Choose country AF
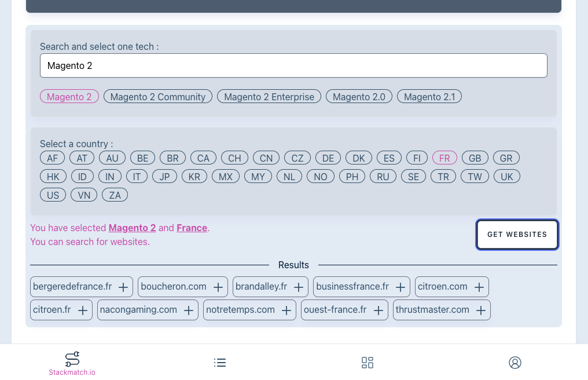 click(x=53, y=158)
